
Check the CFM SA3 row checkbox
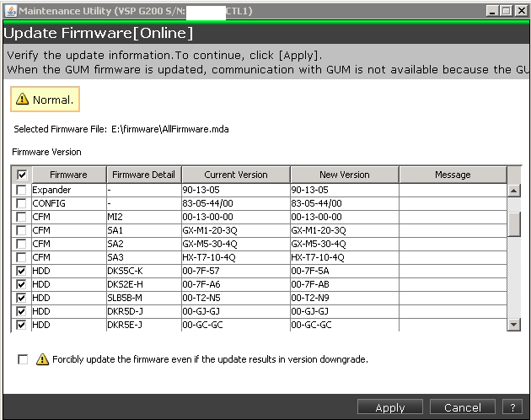click(21, 257)
